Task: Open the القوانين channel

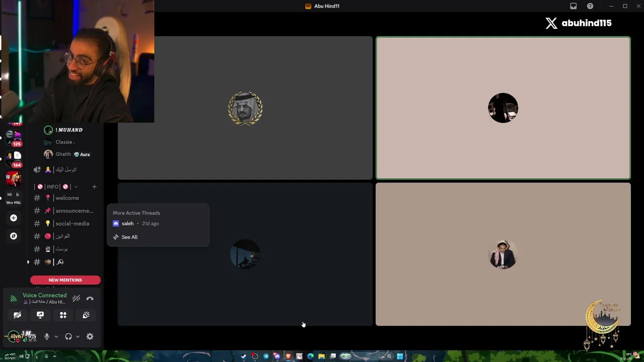Action: tap(65, 236)
